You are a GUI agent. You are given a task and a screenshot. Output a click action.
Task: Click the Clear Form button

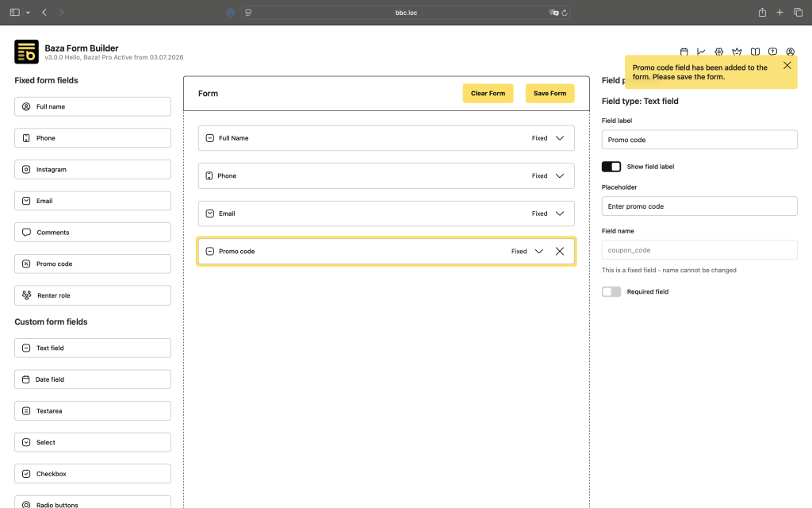coord(488,94)
